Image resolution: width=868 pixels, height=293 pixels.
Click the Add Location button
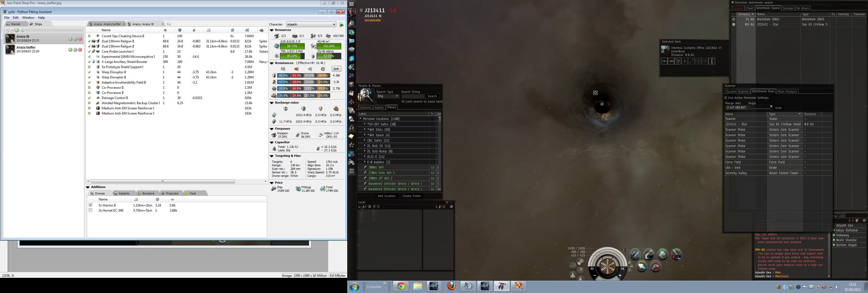click(387, 196)
